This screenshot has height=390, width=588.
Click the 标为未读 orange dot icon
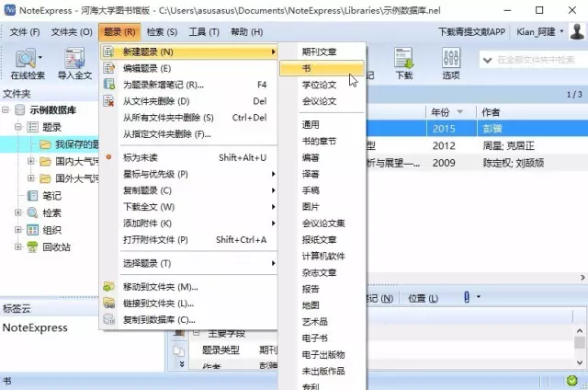[x=108, y=157]
